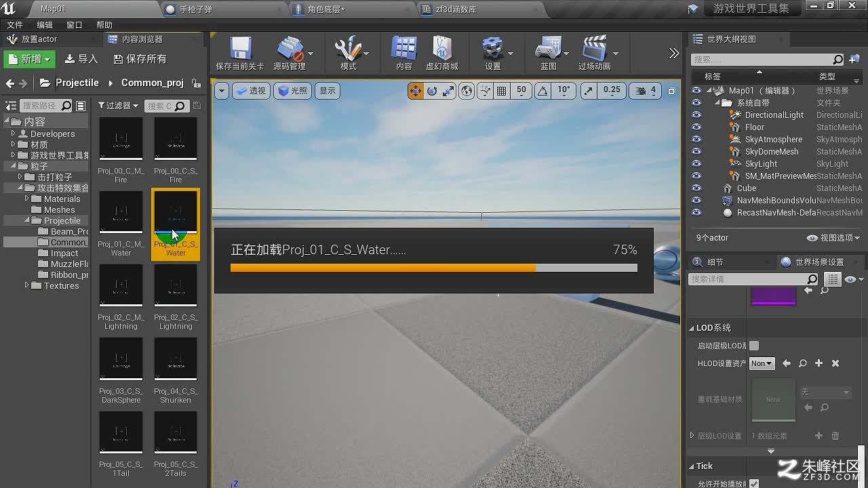Open Source Control toolbar icon
Image resolution: width=868 pixels, height=488 pixels.
(x=290, y=53)
